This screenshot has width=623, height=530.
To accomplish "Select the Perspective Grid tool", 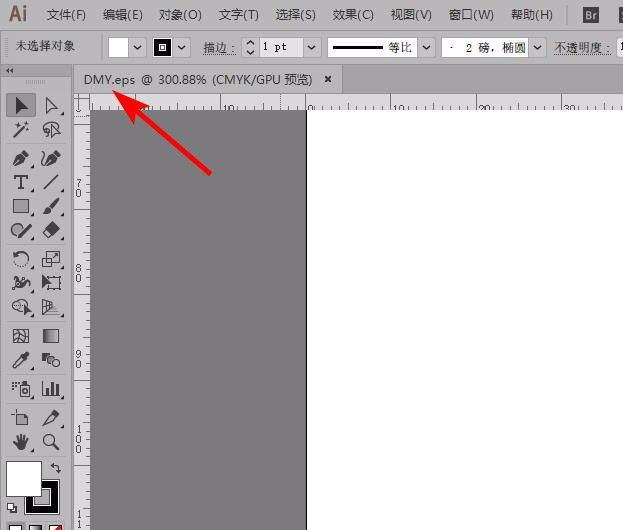I will [51, 307].
